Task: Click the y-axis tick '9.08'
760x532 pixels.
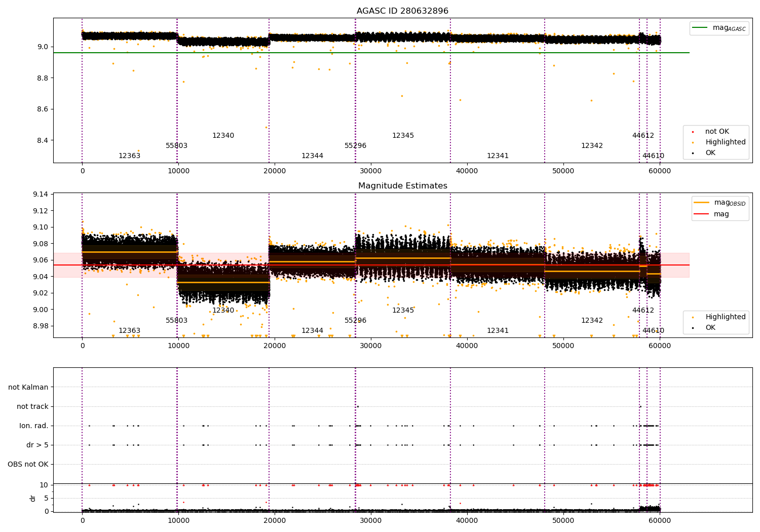Action: pyautogui.click(x=40, y=244)
